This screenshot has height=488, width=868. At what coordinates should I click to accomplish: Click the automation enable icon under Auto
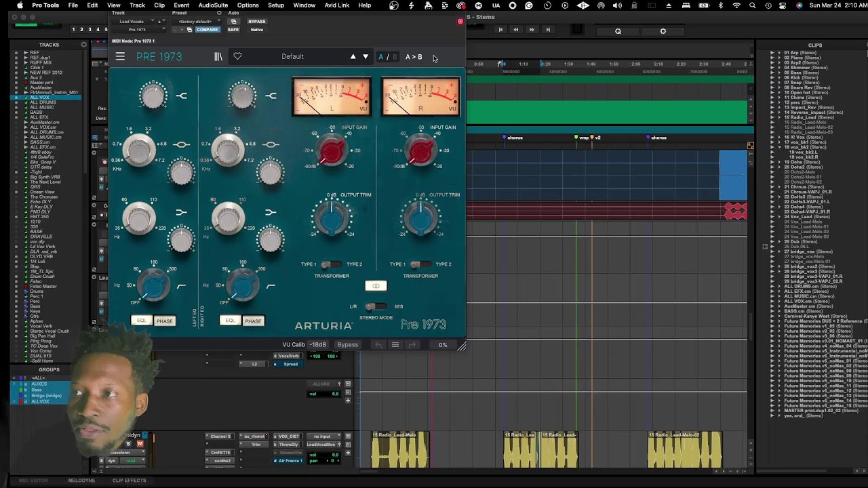tap(233, 22)
